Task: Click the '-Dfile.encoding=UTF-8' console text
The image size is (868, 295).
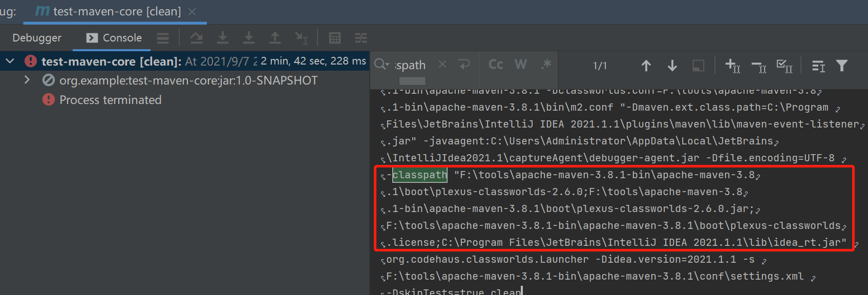Action: [770, 158]
